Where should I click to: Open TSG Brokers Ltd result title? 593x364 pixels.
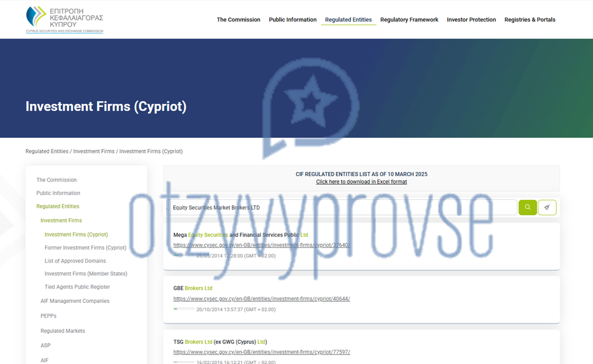(220, 342)
